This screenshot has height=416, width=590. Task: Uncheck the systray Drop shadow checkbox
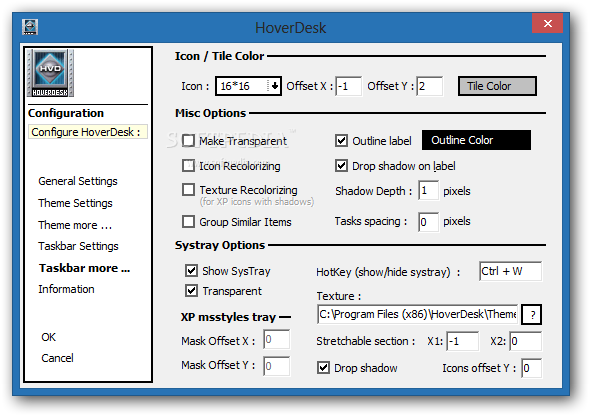point(324,367)
